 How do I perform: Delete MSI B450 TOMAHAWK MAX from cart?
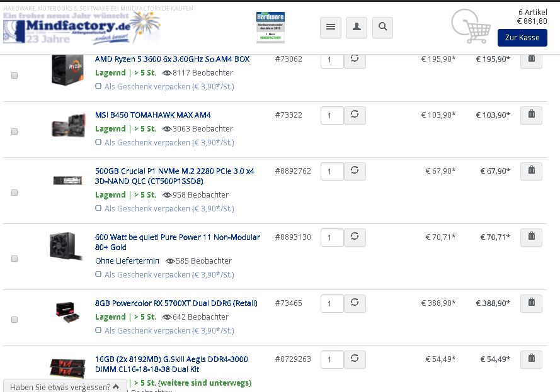(x=531, y=115)
